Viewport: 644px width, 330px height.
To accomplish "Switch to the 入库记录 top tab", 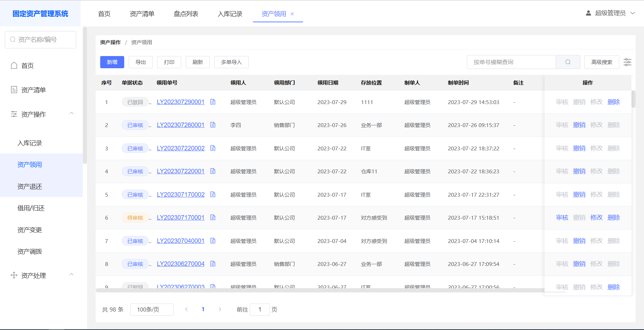I will (x=230, y=14).
